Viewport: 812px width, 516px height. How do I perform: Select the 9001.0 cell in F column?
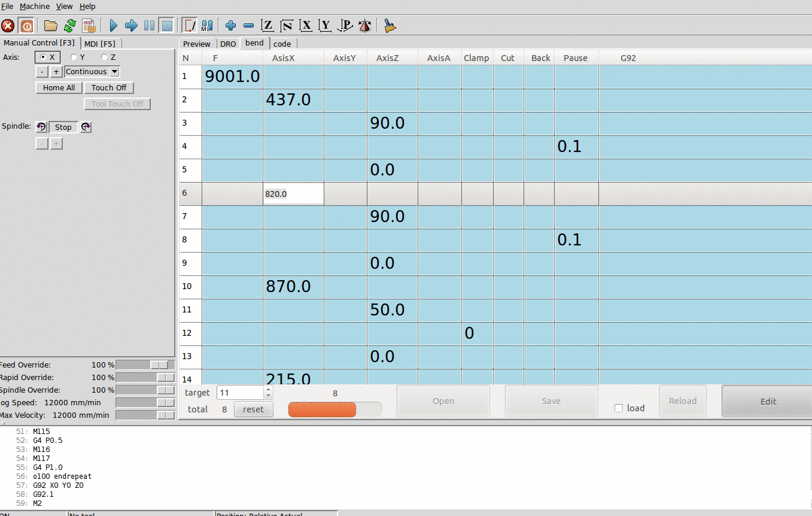click(x=233, y=77)
